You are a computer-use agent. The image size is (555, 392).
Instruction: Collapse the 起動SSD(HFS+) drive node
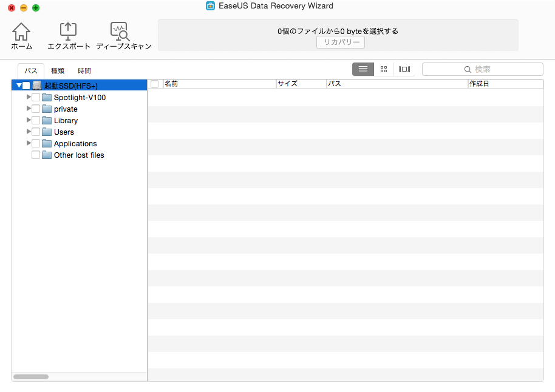click(19, 86)
